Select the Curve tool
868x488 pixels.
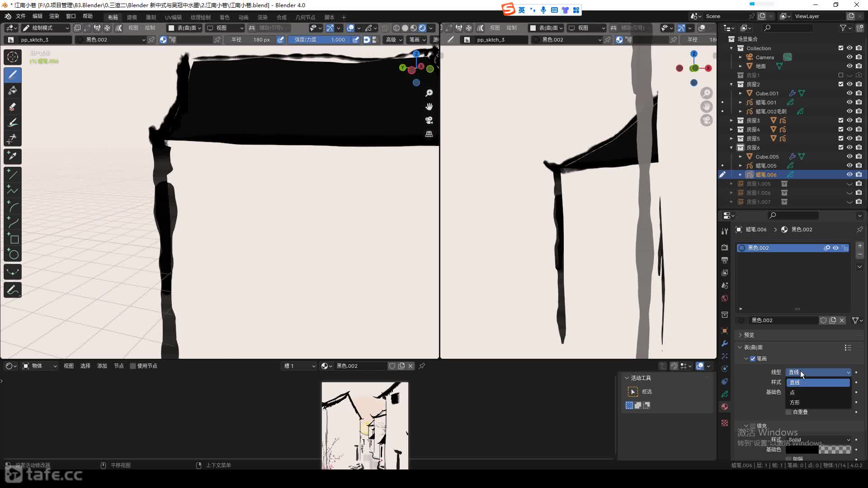click(x=13, y=222)
